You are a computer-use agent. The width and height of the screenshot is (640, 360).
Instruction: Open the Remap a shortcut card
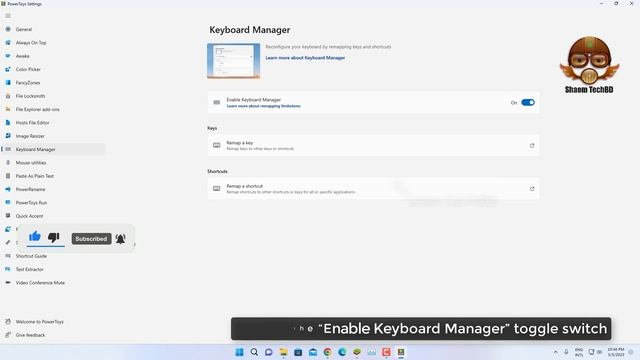pyautogui.click(x=373, y=189)
